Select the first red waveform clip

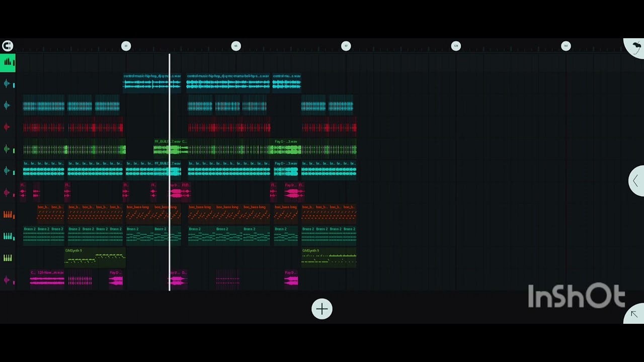point(44,126)
